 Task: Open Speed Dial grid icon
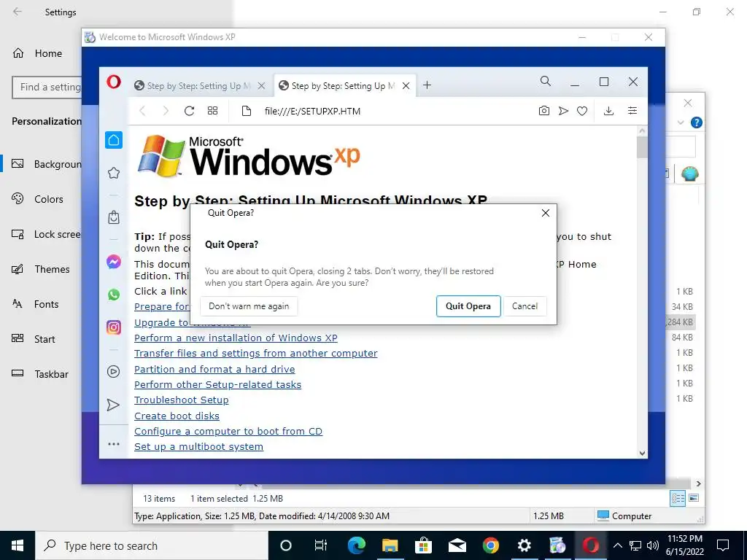pyautogui.click(x=212, y=111)
